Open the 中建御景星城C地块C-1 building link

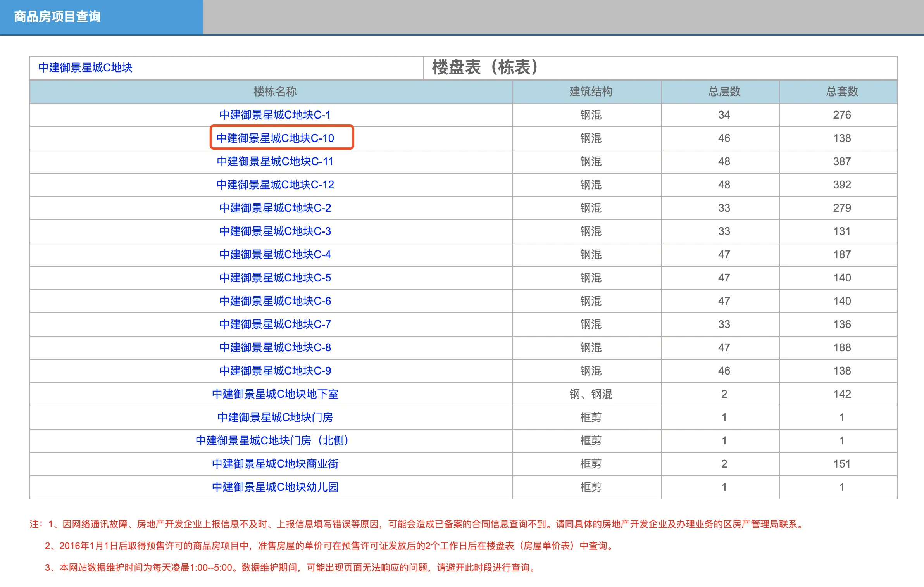[x=275, y=115]
